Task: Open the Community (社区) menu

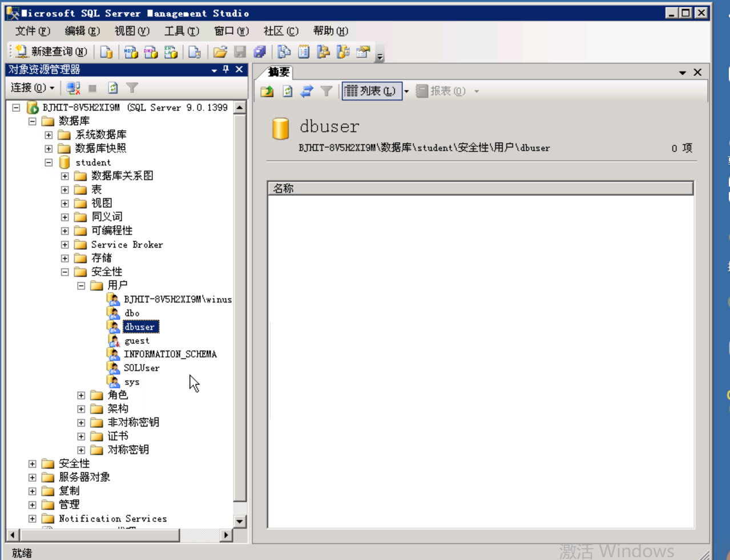Action: pyautogui.click(x=281, y=31)
